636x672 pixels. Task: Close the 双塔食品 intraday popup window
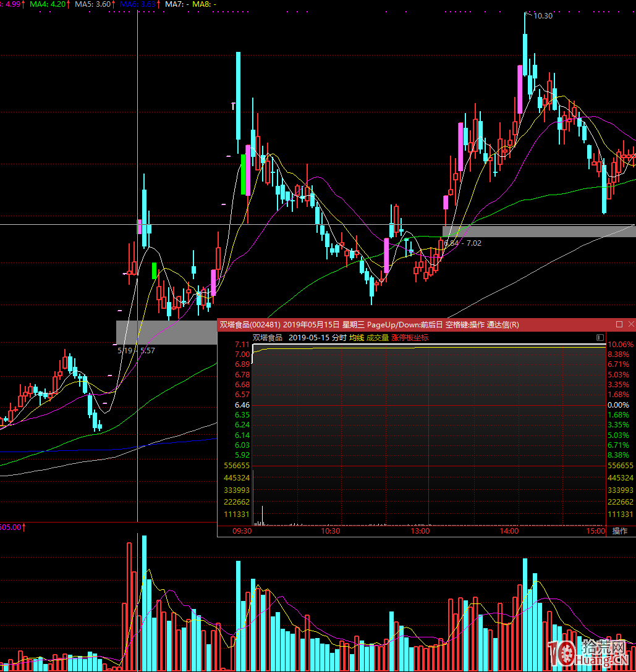pyautogui.click(x=631, y=324)
